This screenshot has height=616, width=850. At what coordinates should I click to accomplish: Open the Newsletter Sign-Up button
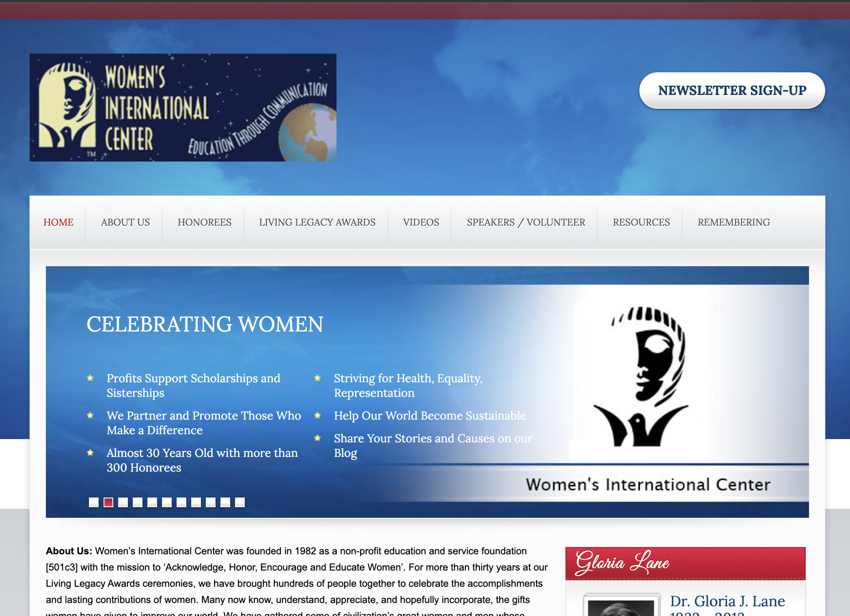[x=732, y=90]
